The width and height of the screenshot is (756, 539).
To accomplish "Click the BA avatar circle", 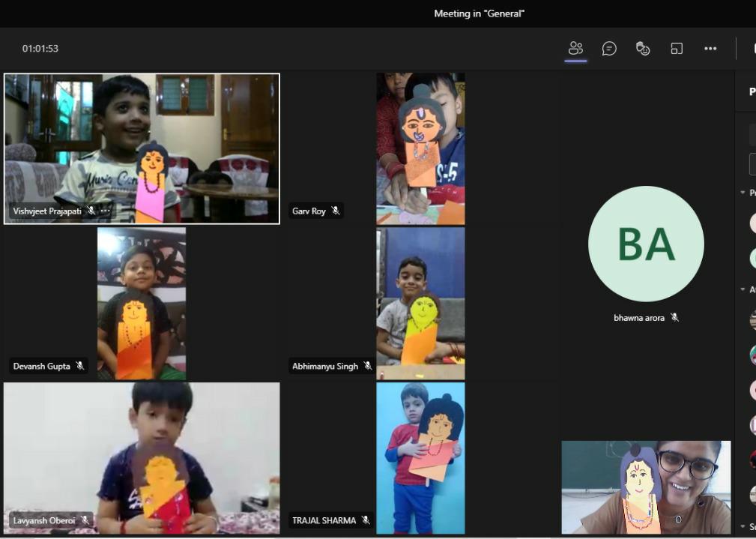I will tap(646, 244).
